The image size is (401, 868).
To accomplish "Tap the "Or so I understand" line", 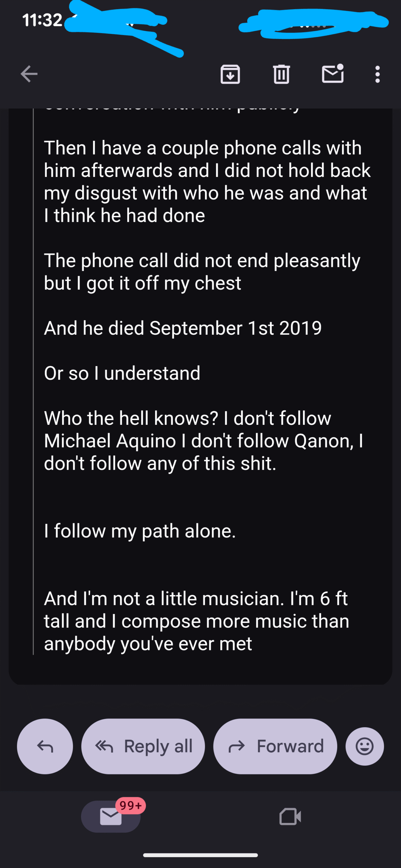I will coord(122,373).
